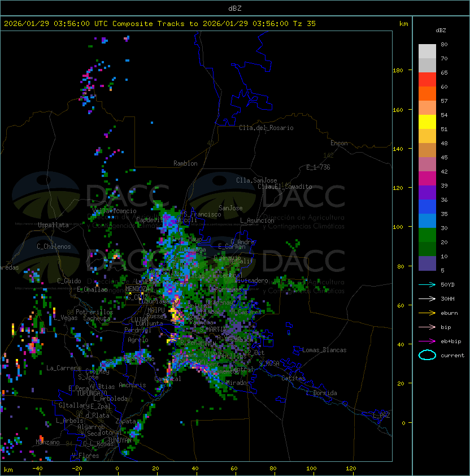Image resolution: width=470 pixels, height=476 pixels.
Task: Click the '-40' tick on bottom axis
Action: pyautogui.click(x=37, y=469)
